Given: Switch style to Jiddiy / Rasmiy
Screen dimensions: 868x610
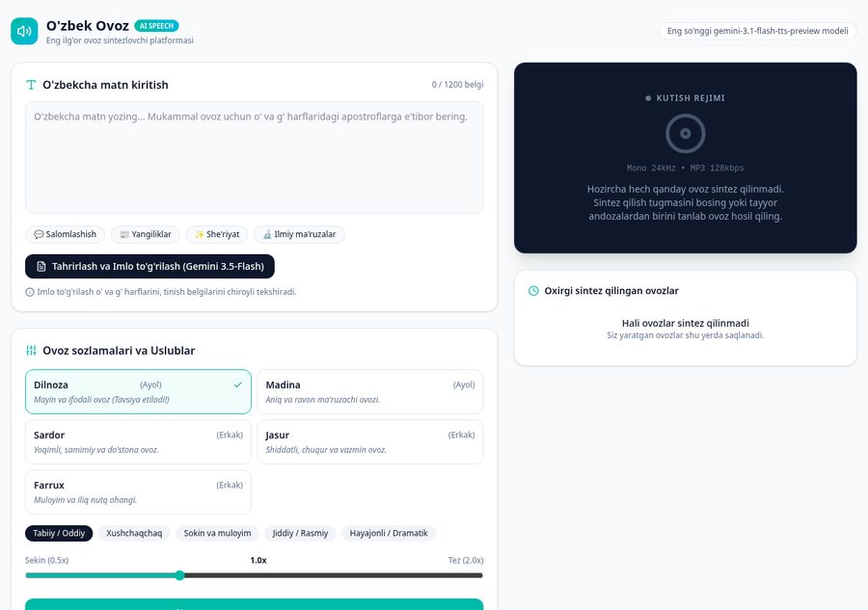Looking at the screenshot, I should (300, 533).
